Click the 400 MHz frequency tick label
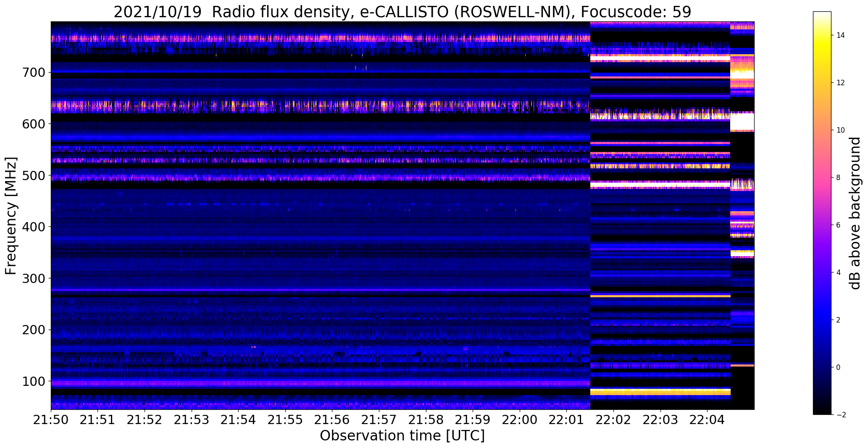The image size is (868, 448). tap(33, 227)
